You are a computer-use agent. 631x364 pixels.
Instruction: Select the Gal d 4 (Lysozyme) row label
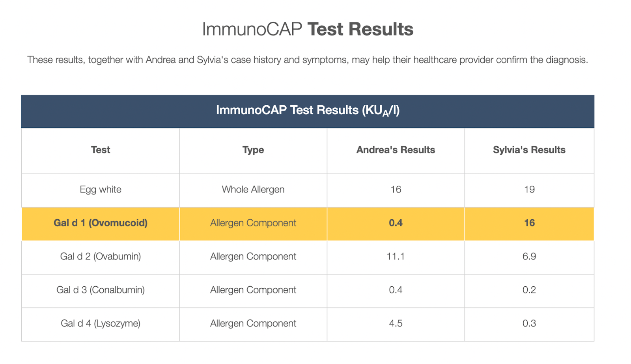point(101,324)
